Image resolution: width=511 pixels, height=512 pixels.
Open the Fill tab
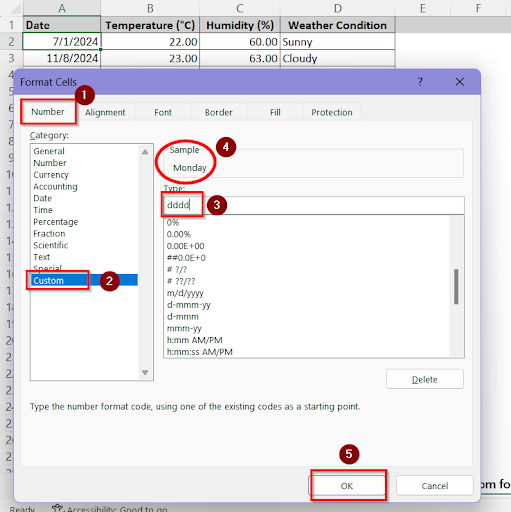pyautogui.click(x=275, y=112)
